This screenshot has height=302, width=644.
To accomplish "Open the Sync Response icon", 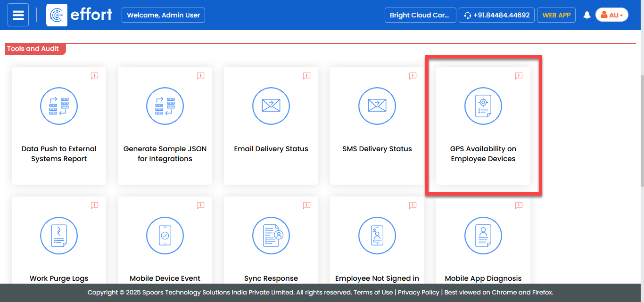I will [271, 236].
